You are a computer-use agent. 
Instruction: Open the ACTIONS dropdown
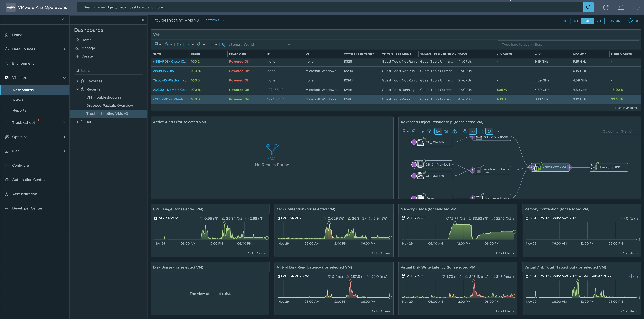coord(215,20)
